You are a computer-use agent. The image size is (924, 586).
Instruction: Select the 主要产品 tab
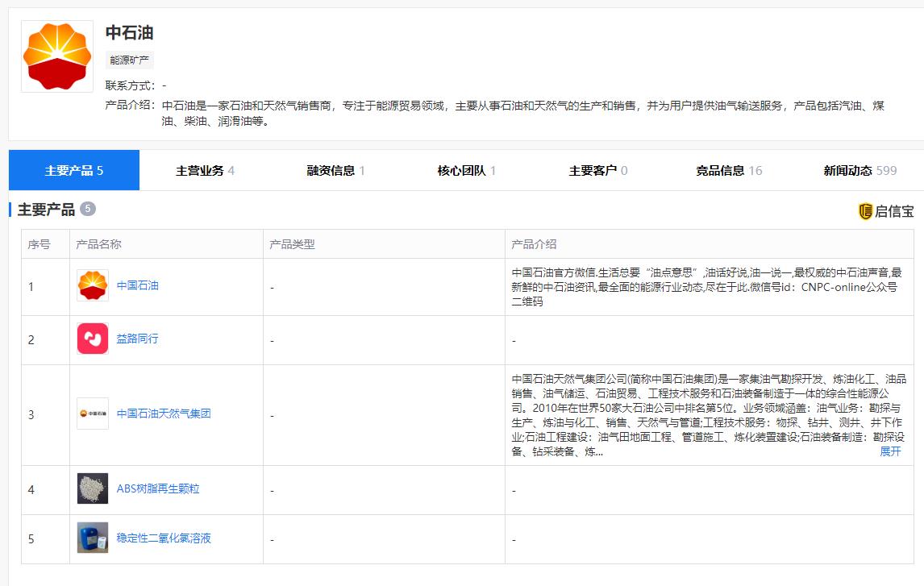pos(74,170)
